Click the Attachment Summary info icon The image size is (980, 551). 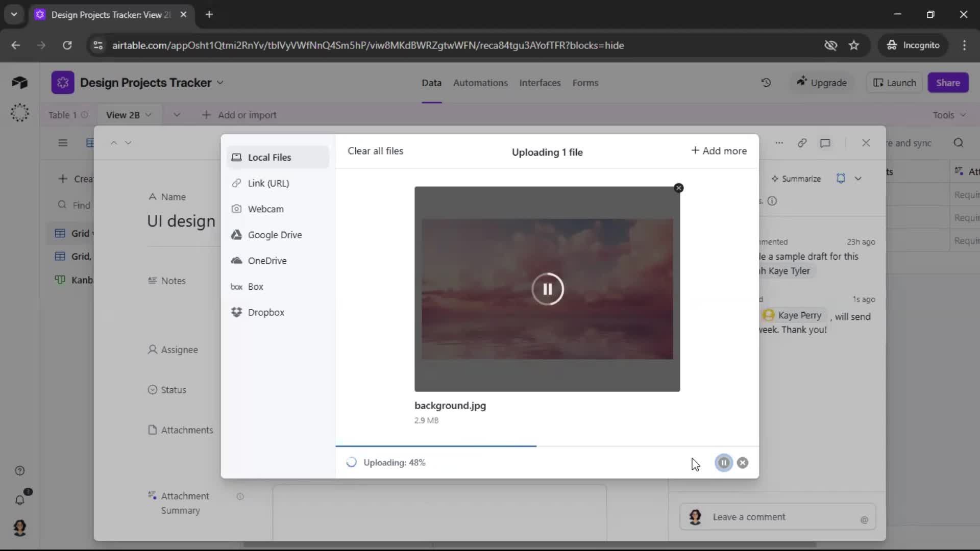(240, 496)
